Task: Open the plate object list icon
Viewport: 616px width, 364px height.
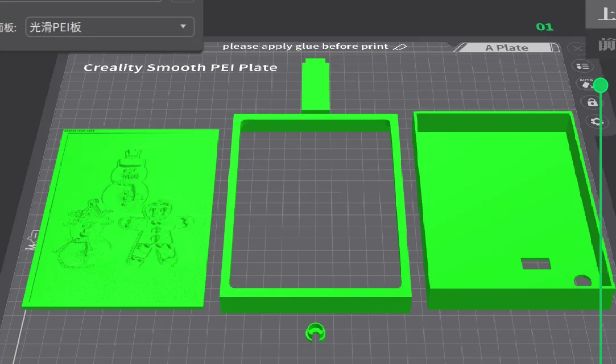Action: click(x=582, y=67)
